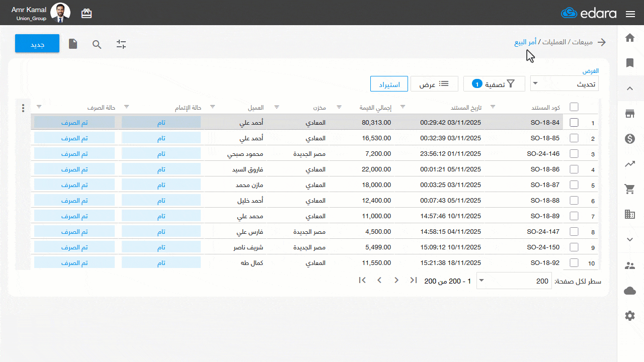This screenshot has height=362, width=644.
Task: Select the shopping cart module icon
Action: pos(629,189)
